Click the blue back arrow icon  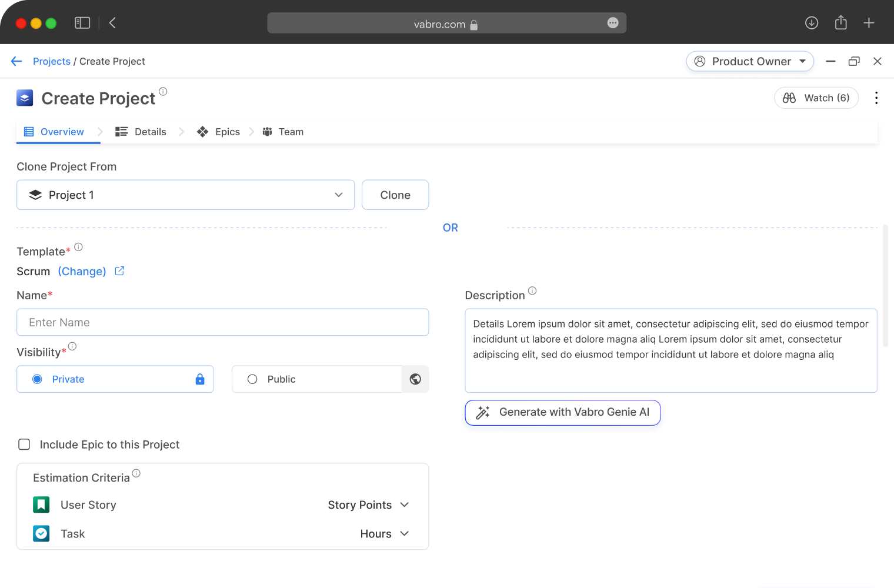coord(16,61)
